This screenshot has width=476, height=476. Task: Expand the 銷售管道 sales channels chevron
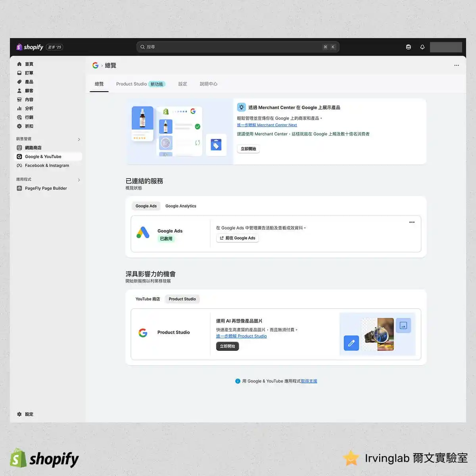(x=79, y=139)
